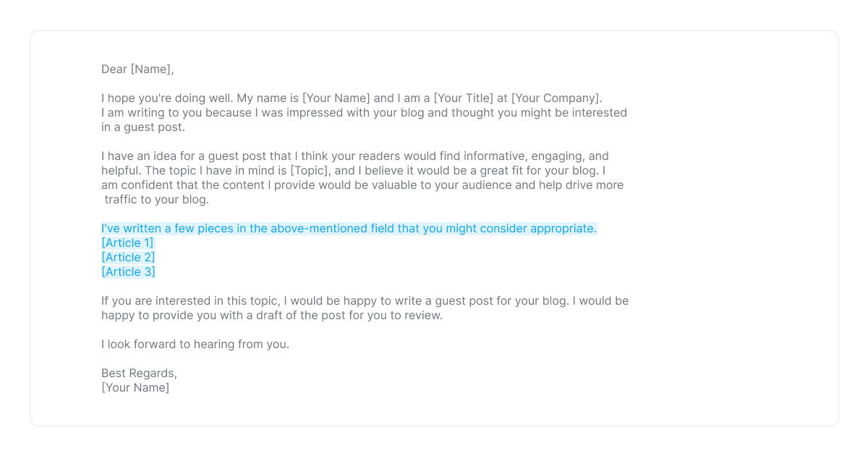Click the [Your Name] placeholder in intro sentence

point(336,98)
